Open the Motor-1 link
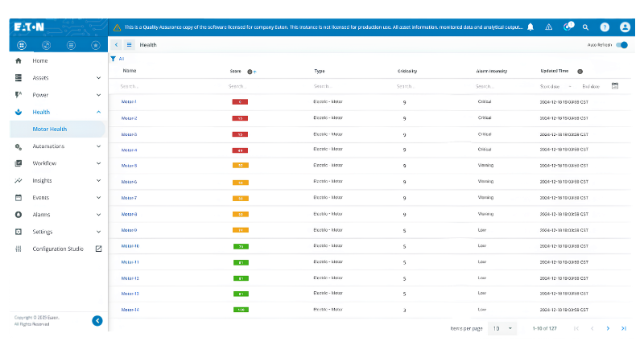The width and height of the screenshot is (644, 362). pos(129,102)
